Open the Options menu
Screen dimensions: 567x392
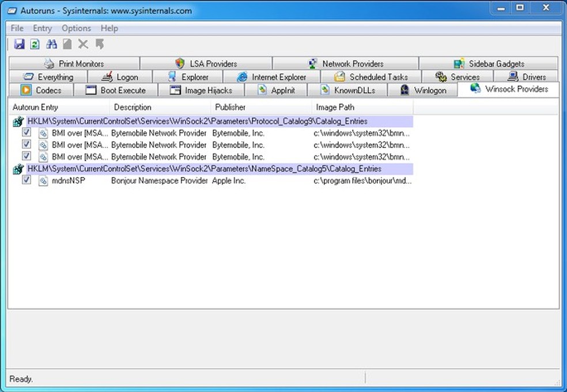click(x=76, y=28)
